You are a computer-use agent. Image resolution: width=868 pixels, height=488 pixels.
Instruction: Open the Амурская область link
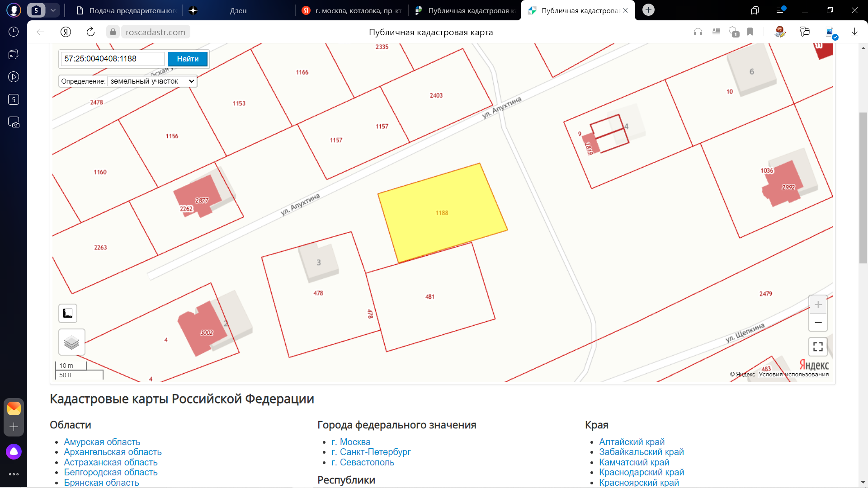coord(102,442)
